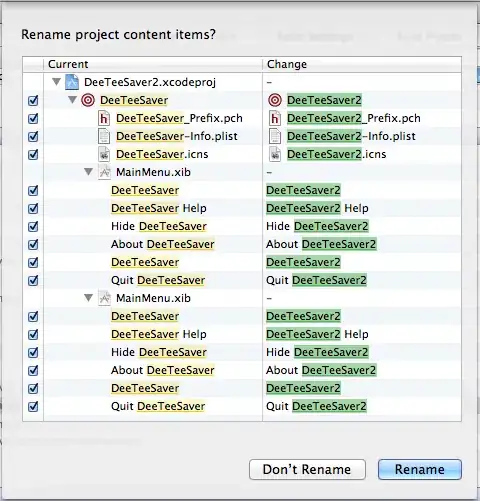Collapse the upper MainMenu.xib disclosure triangle

pyautogui.click(x=88, y=172)
